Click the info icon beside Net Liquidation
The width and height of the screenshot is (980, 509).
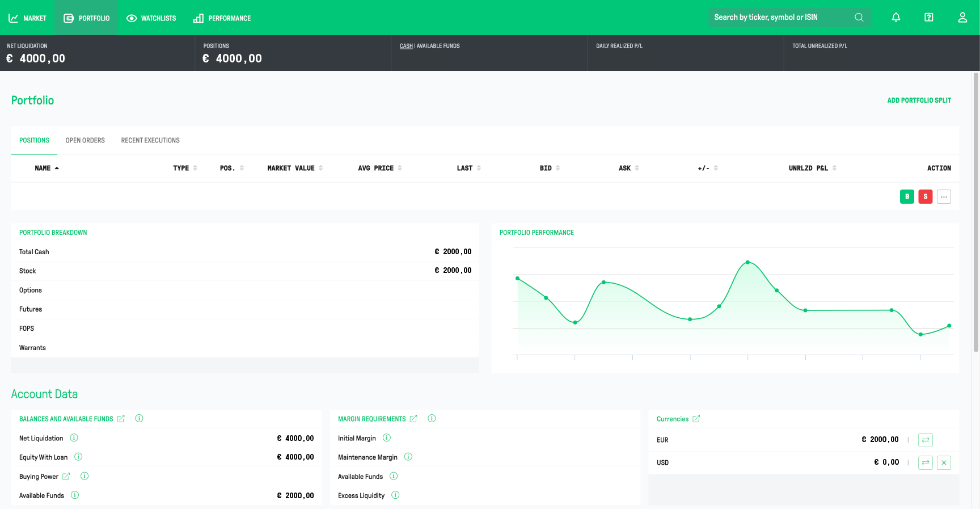(x=74, y=438)
